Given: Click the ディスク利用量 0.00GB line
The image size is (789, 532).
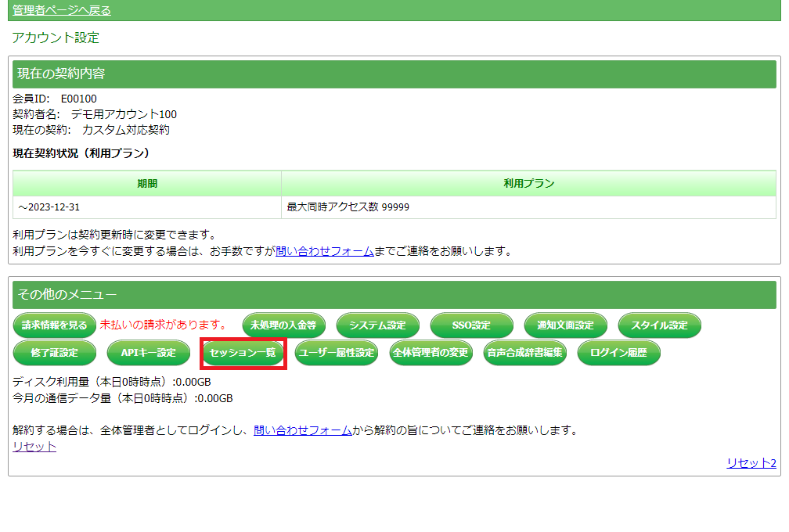Looking at the screenshot, I should point(112,382).
